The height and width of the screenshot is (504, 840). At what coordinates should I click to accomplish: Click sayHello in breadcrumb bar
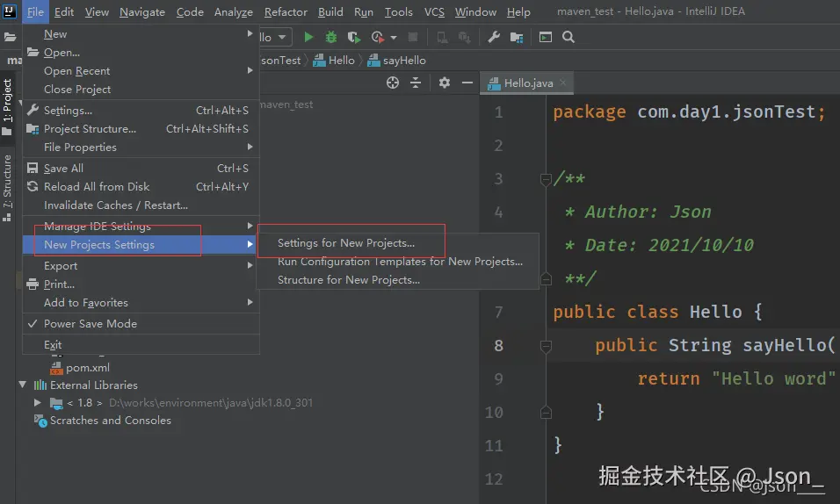click(x=397, y=60)
